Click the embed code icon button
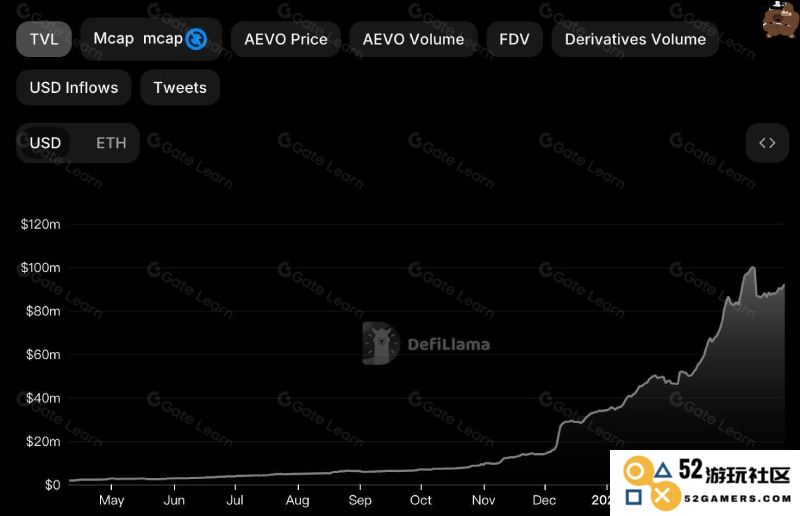This screenshot has height=516, width=800. pyautogui.click(x=767, y=143)
